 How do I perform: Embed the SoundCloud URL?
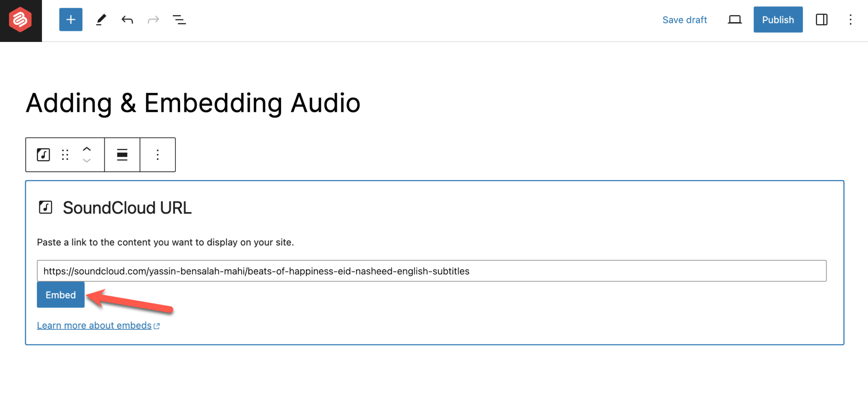point(60,294)
